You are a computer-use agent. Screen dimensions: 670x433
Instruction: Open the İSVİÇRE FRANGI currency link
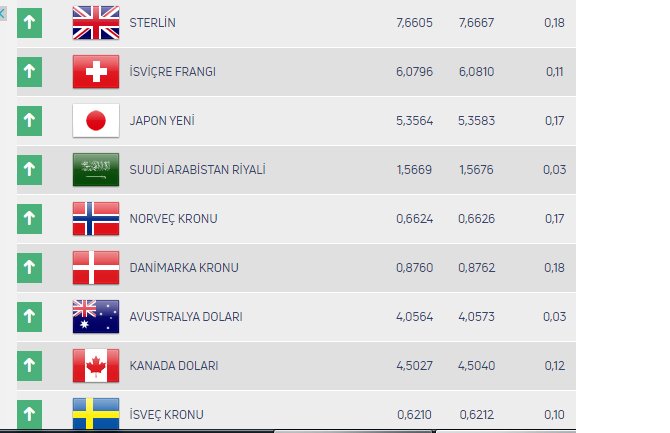point(172,71)
